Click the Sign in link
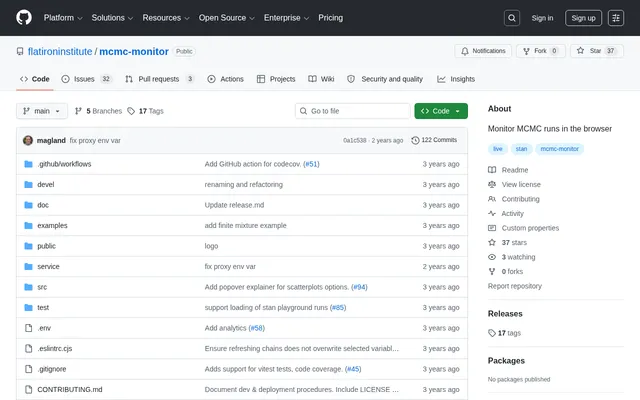 542,18
